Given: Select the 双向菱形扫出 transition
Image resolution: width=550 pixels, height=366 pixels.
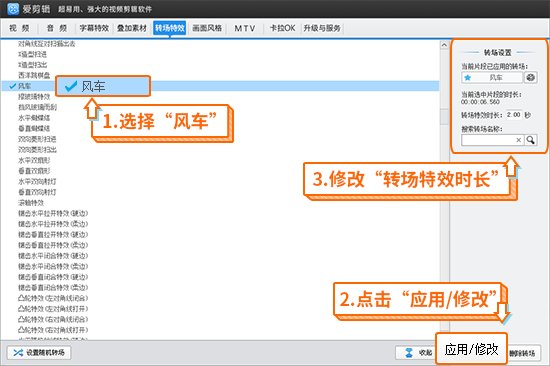Looking at the screenshot, I should pos(37,150).
